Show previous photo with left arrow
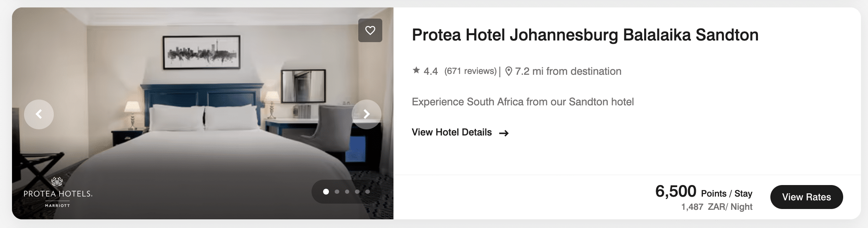868x228 pixels. (x=39, y=114)
